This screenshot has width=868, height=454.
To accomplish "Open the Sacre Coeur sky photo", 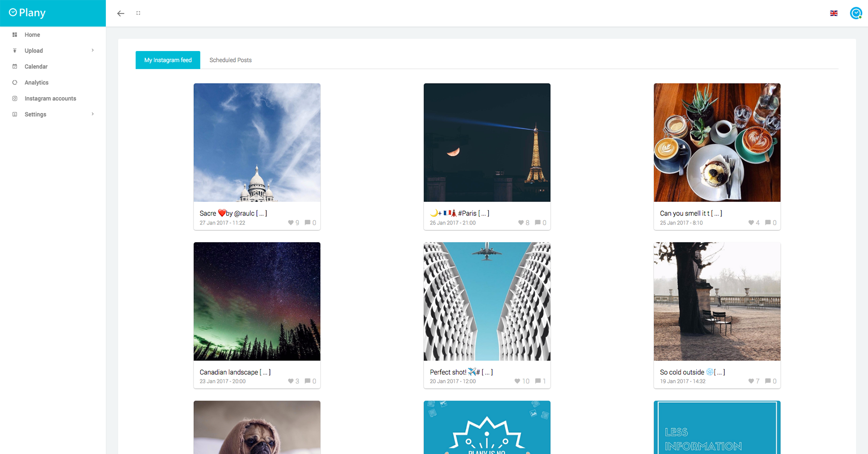I will click(257, 142).
